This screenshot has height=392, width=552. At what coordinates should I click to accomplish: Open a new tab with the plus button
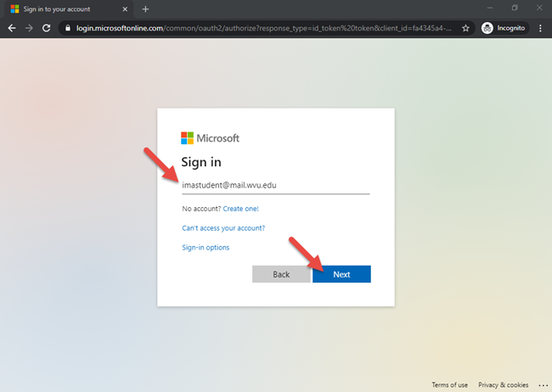click(145, 9)
